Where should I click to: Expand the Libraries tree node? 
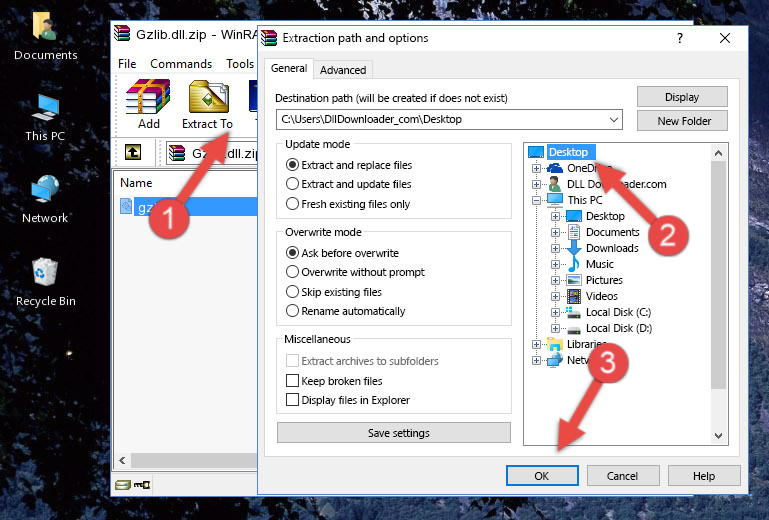pyautogui.click(x=536, y=344)
